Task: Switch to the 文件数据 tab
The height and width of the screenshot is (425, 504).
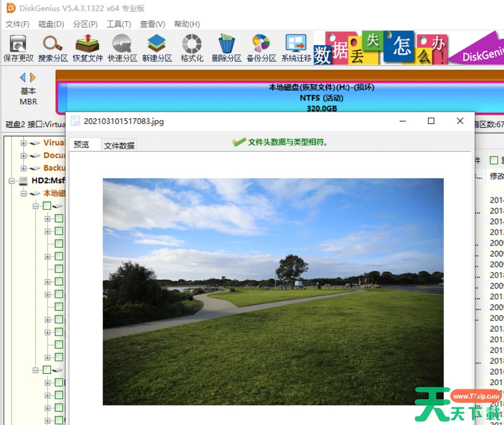Action: [119, 146]
